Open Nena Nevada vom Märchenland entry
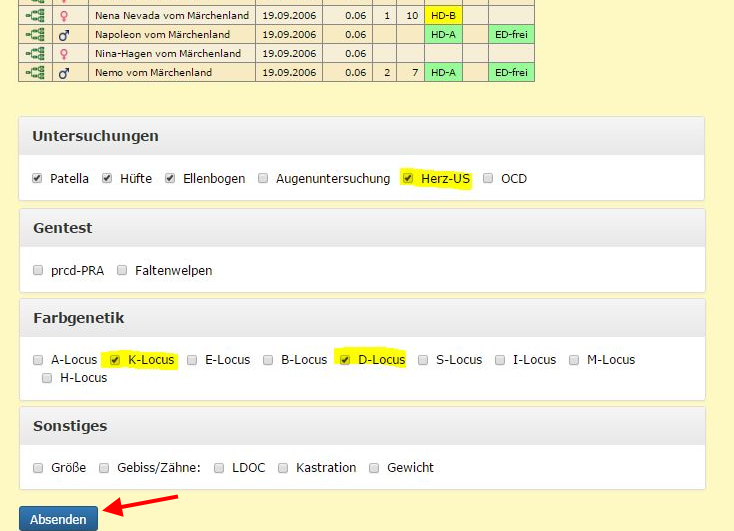The width and height of the screenshot is (734, 531). pyautogui.click(x=172, y=15)
